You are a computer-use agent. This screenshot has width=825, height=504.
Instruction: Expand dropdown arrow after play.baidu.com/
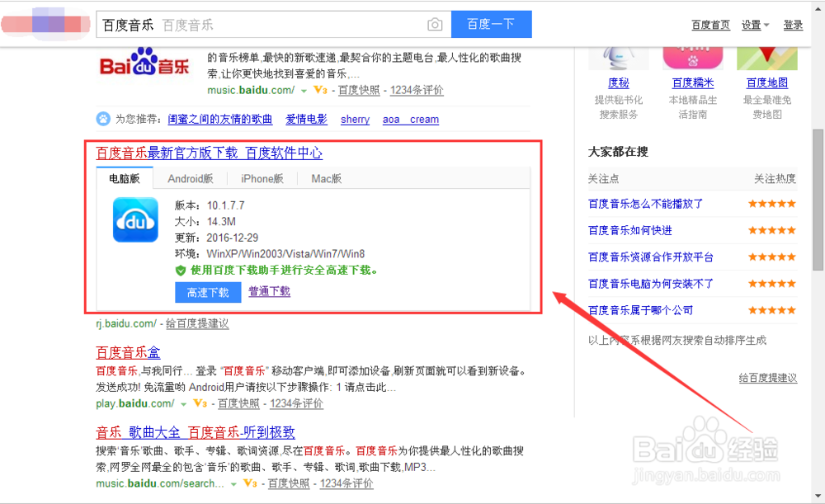tap(184, 404)
